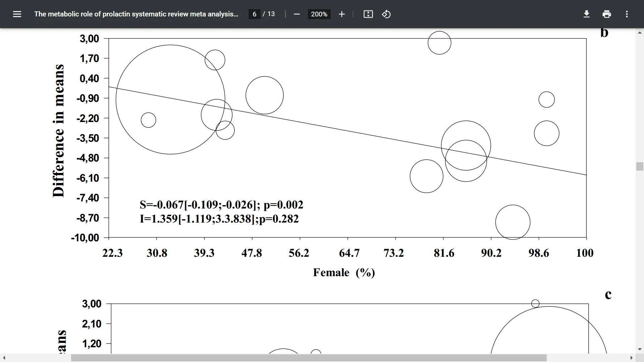Click the x-axis value 47.8
Image resolution: width=644 pixels, height=362 pixels.
click(x=252, y=253)
